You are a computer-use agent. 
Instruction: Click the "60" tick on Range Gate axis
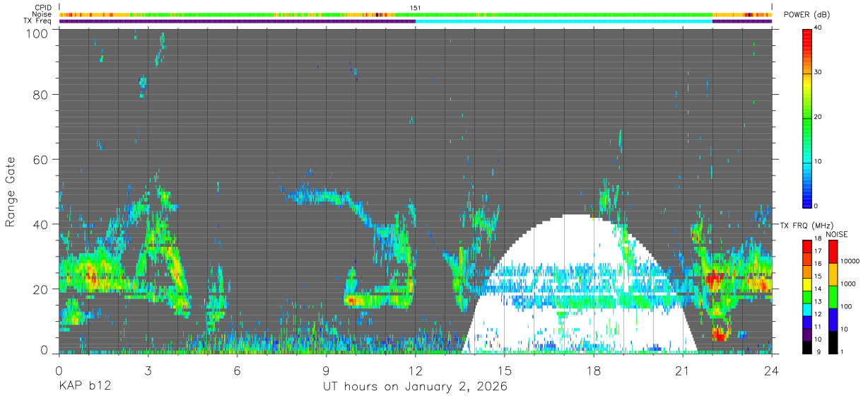[40, 159]
